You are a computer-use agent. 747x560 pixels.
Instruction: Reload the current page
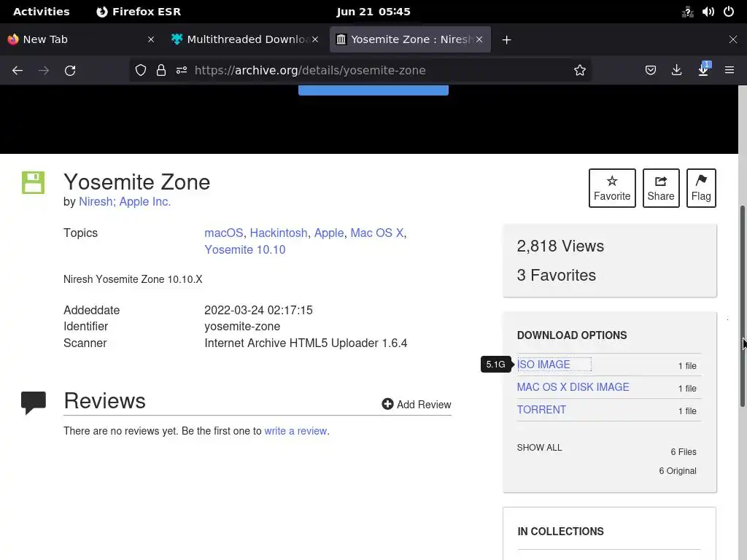coord(70,70)
